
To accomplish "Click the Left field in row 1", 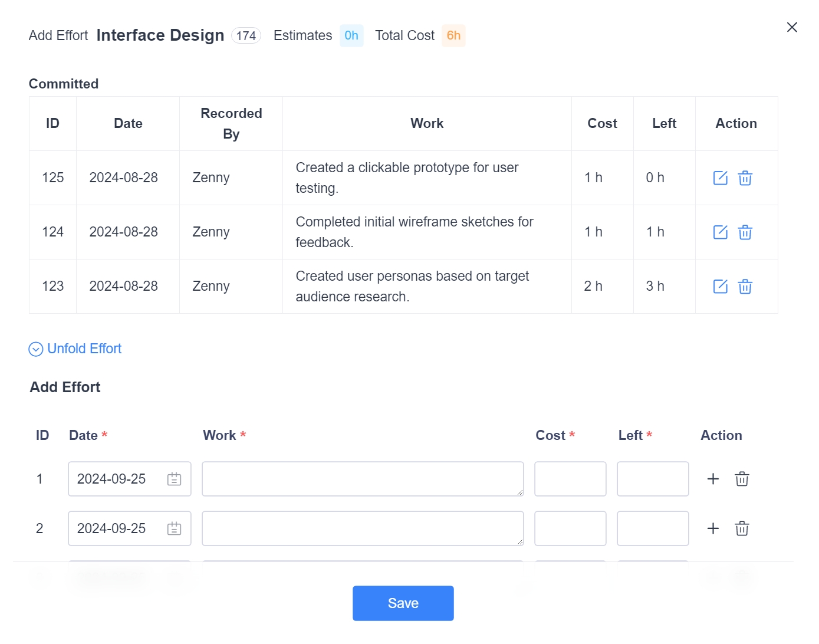I will (653, 479).
